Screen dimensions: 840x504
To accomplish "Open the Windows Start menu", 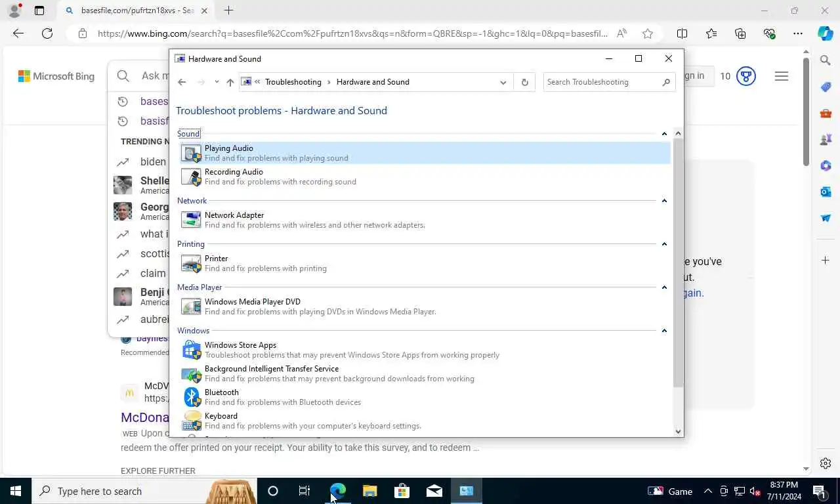I will click(x=16, y=491).
